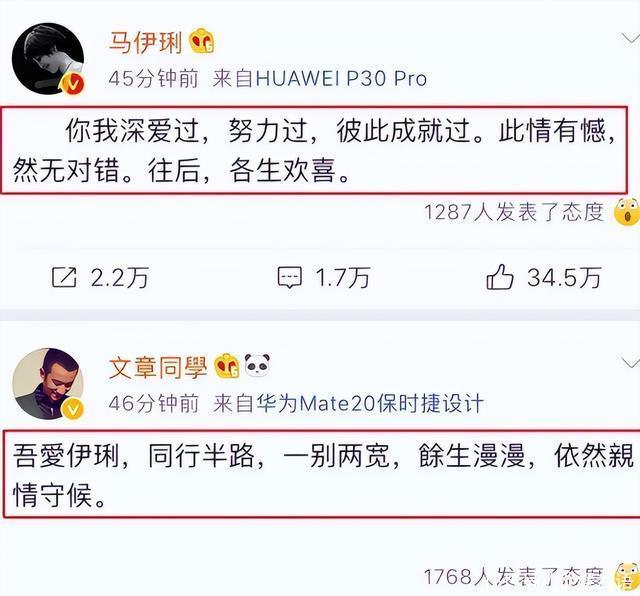Screen dimensions: 640x596
Task: Expand the chevron menu on 马伊琍's post
Action: [631, 39]
